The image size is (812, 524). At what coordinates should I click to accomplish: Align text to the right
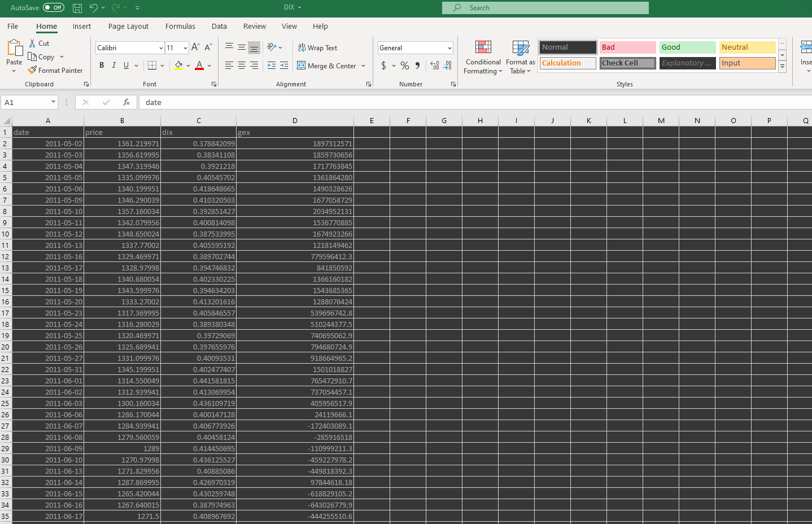tap(254, 65)
